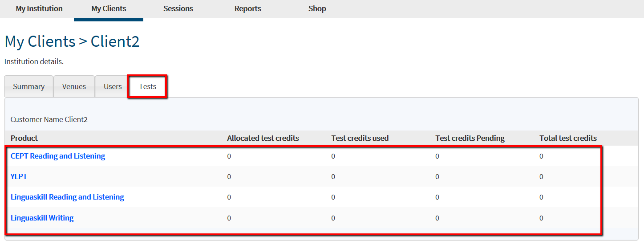Click total credits for Linguaskill Reading and Listening
644x245 pixels.
[x=542, y=197]
